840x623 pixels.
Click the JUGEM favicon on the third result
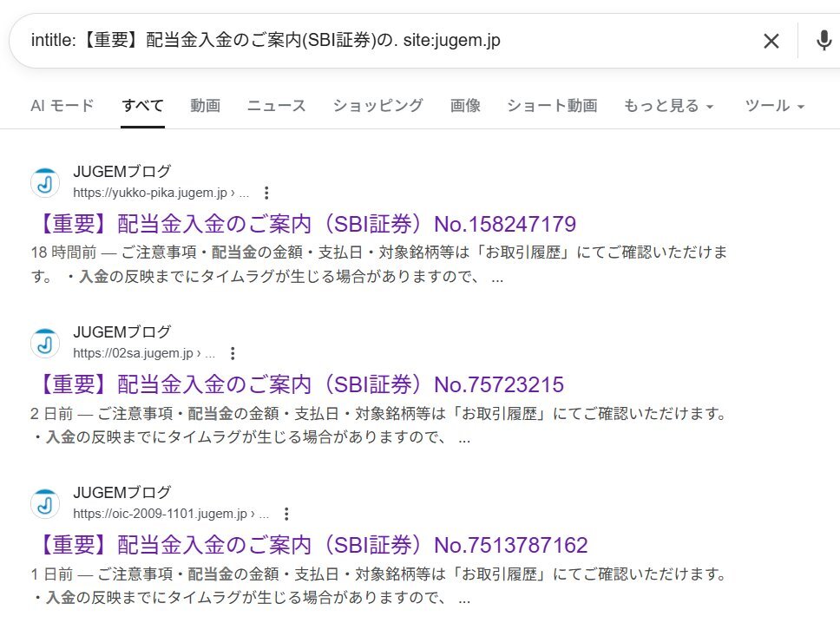coord(45,503)
